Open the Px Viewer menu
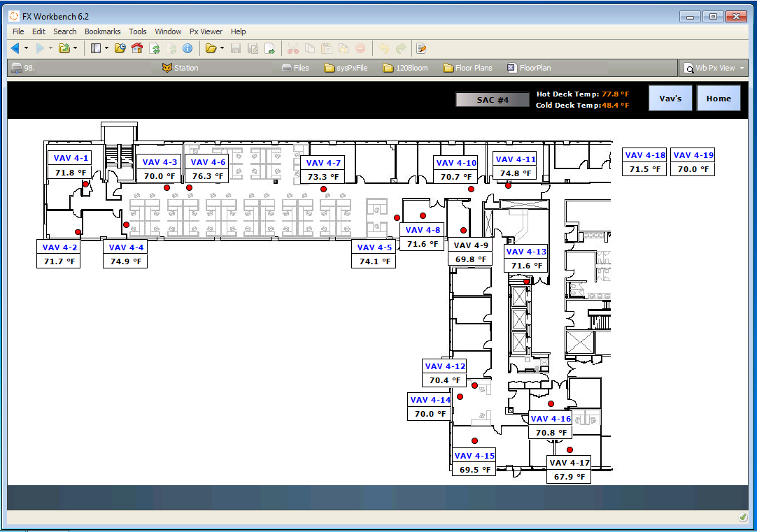This screenshot has height=532, width=757. [206, 31]
